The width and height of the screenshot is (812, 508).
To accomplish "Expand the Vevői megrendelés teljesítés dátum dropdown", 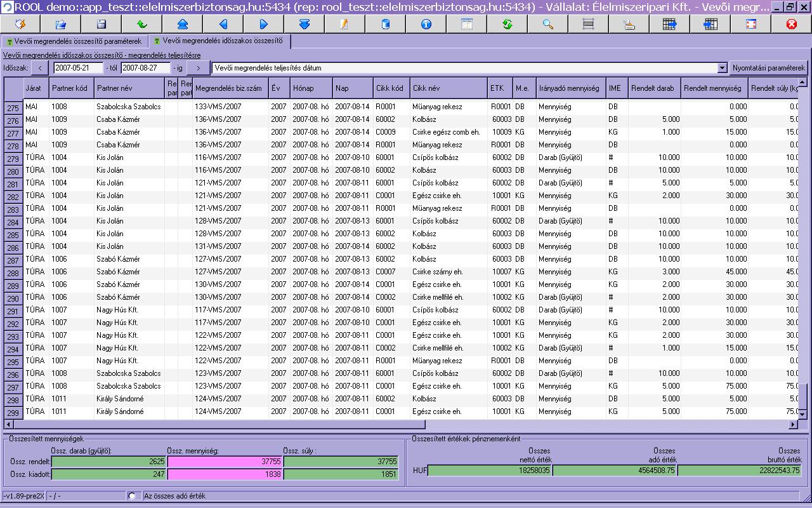I will (x=722, y=68).
